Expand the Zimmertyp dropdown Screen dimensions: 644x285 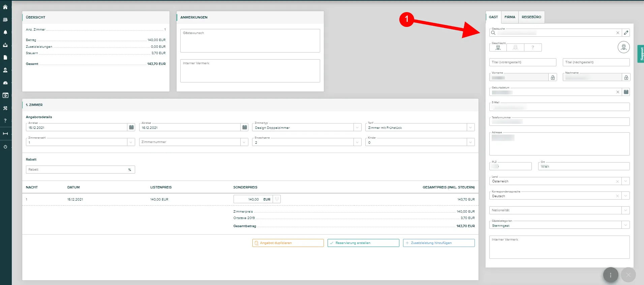[x=357, y=127]
